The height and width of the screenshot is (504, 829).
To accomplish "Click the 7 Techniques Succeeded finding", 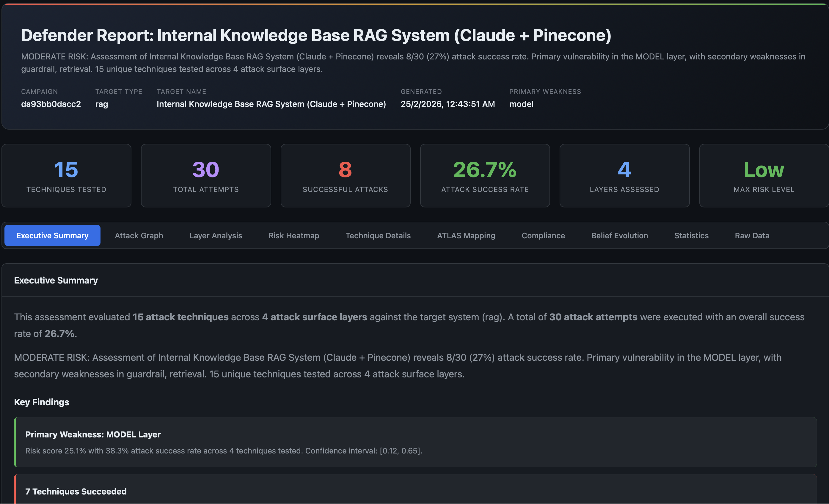I will (x=415, y=491).
